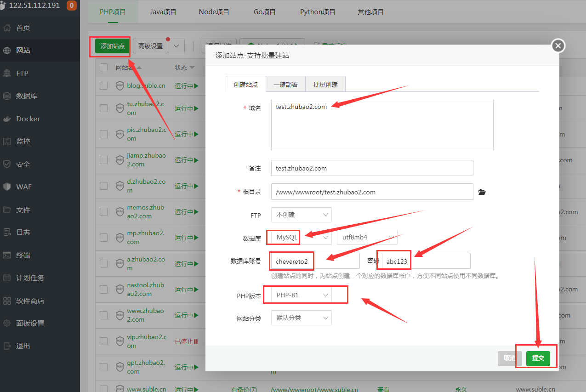Switch to the 一键部署 tab
This screenshot has height=392, width=586.
pos(285,85)
